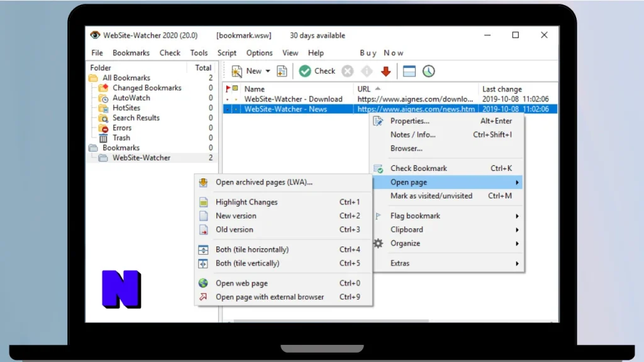Click the grey diamond info toolbar icon
The width and height of the screenshot is (644, 362).
367,71
